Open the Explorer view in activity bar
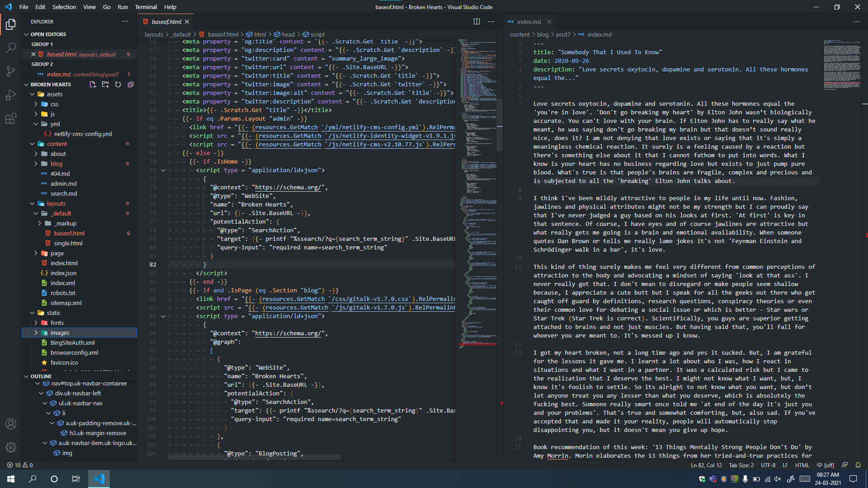This screenshot has width=868, height=488. [x=11, y=24]
